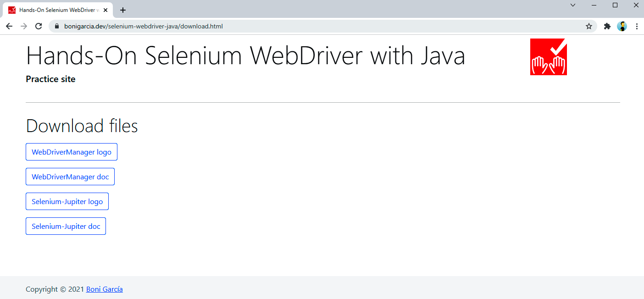644x299 pixels.
Task: Open a new tab with the plus button
Action: point(122,10)
